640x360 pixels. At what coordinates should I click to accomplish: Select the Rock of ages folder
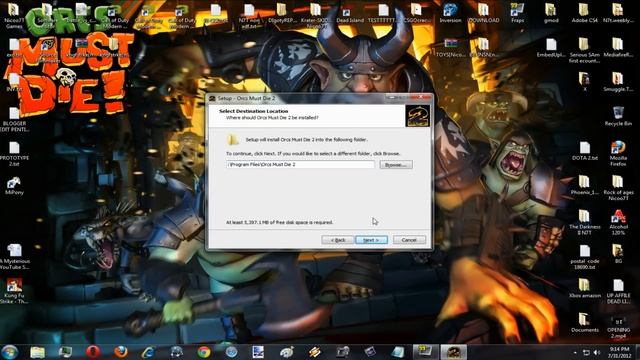(x=618, y=187)
